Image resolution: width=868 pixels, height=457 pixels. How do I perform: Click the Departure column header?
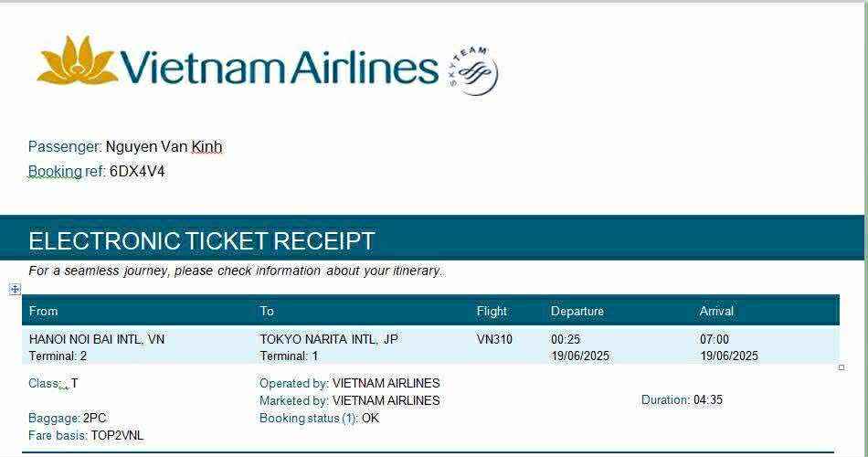(577, 311)
